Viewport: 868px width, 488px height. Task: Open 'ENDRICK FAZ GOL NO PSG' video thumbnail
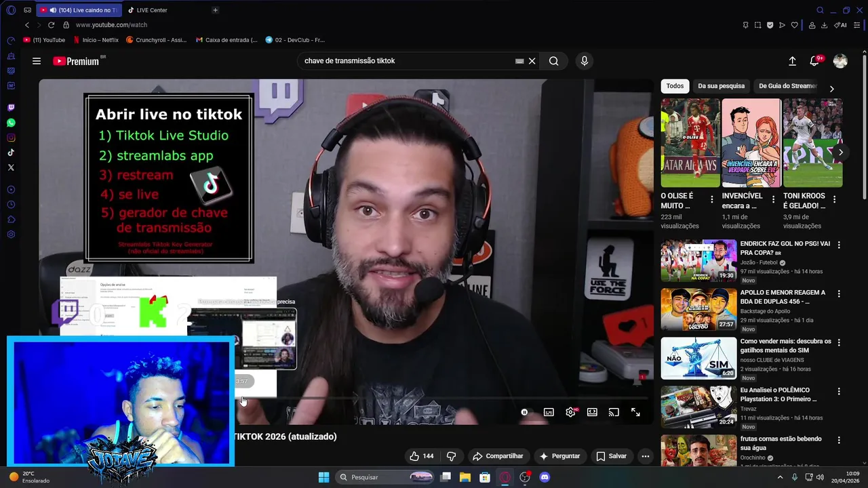(x=698, y=260)
